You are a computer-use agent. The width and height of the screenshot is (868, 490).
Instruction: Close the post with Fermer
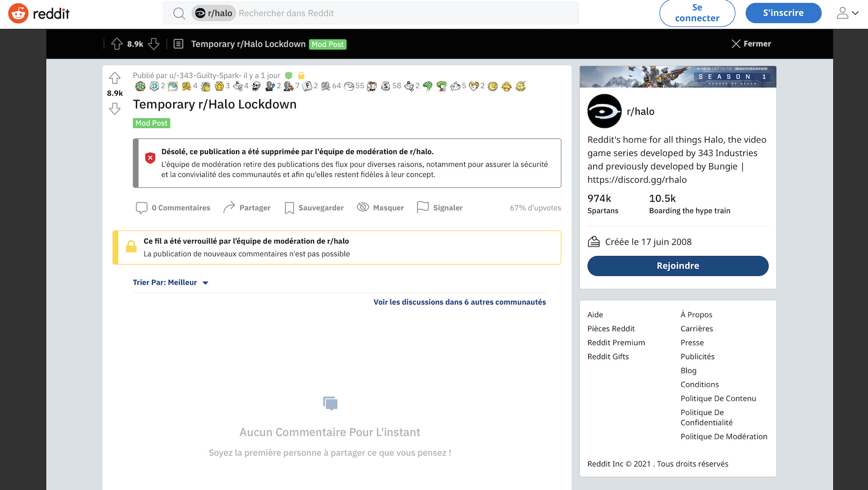tap(751, 44)
